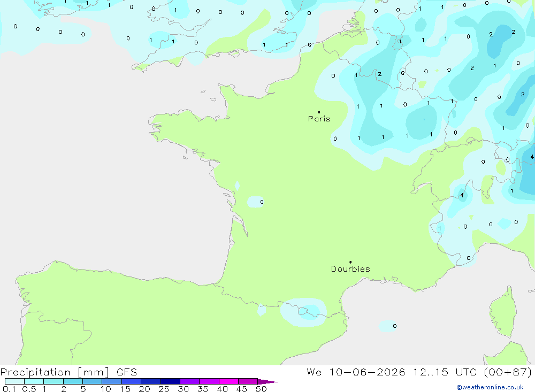535x392 pixels.
Task: Pick the 25–30 mm navy legend swatch
Action: [x=170, y=381]
